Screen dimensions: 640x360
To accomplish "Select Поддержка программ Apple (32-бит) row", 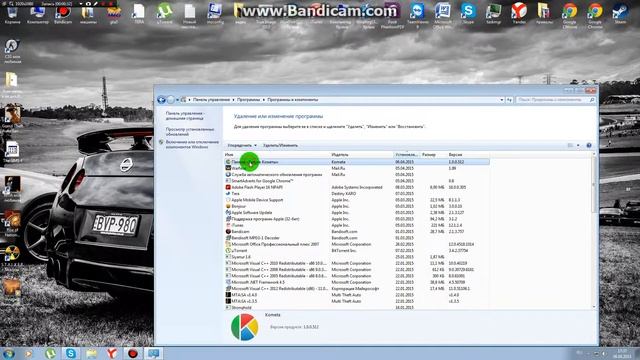I will [x=357, y=219].
